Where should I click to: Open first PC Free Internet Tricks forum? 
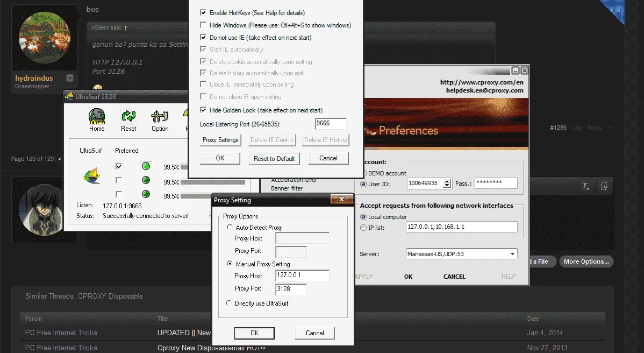[x=61, y=333]
